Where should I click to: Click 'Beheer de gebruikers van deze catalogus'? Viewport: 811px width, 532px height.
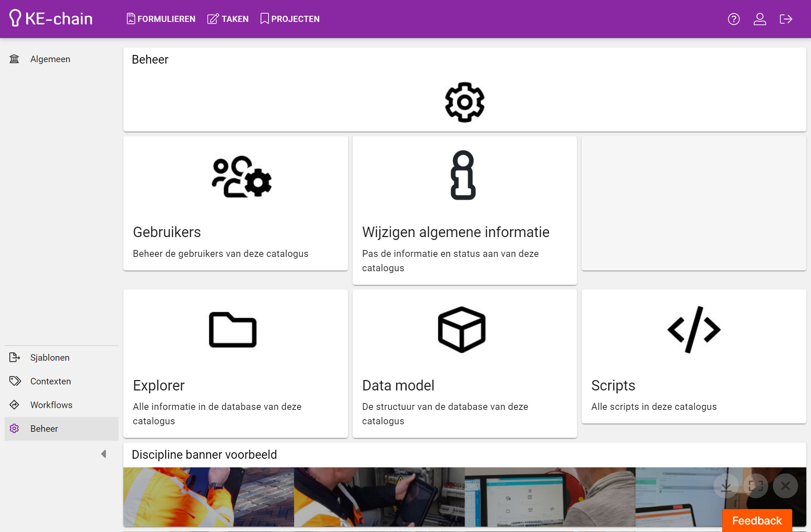click(220, 254)
